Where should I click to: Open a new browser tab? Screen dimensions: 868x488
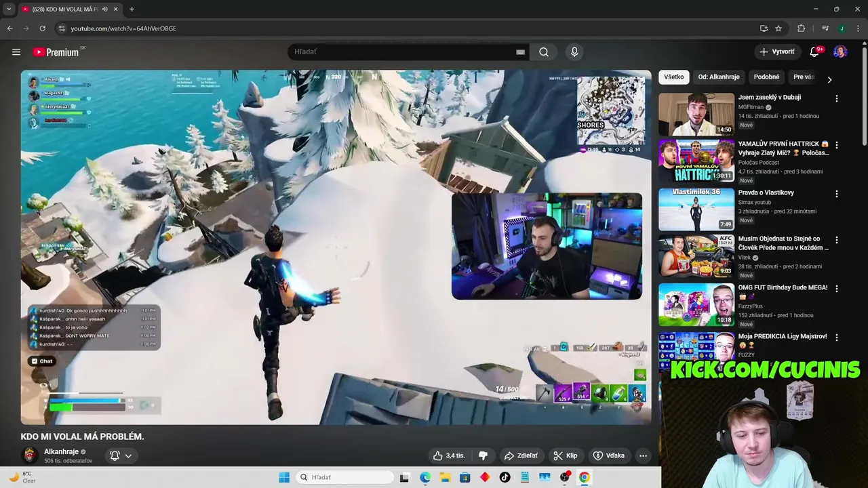(x=132, y=9)
